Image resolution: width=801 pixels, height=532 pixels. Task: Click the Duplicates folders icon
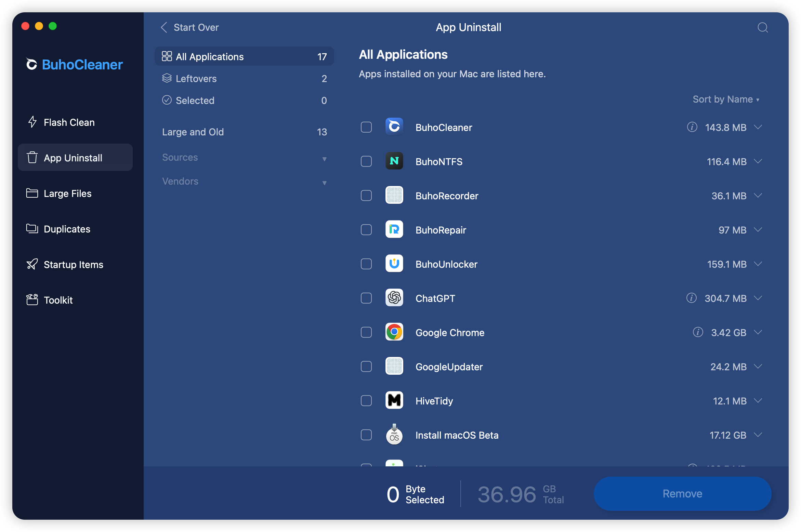click(x=32, y=228)
